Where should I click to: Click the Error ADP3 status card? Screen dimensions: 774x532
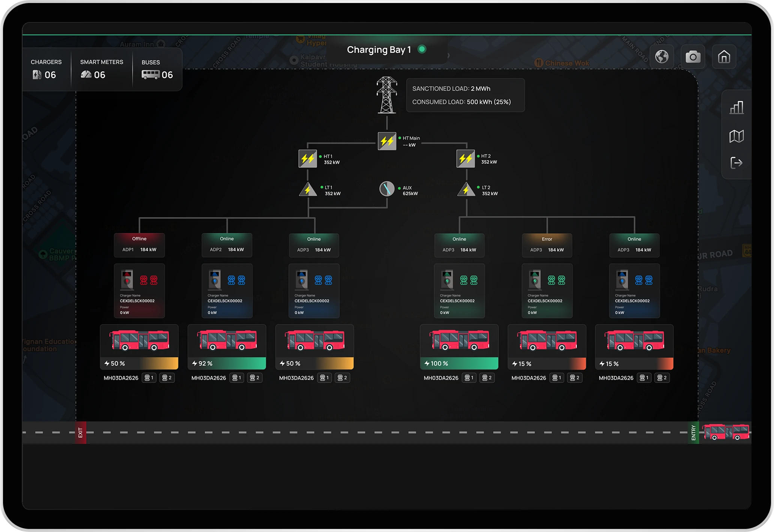[x=547, y=245]
